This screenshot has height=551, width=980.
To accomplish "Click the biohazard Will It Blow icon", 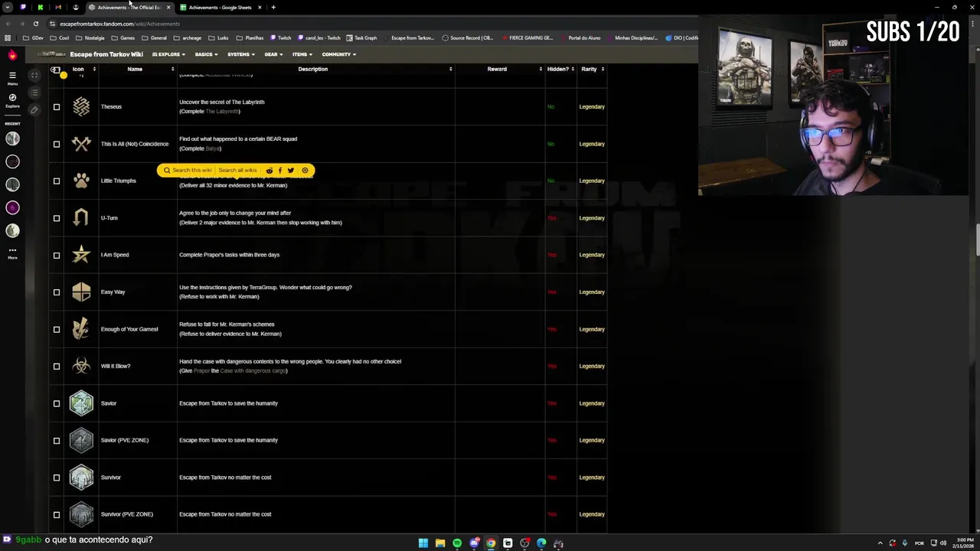I will (81, 366).
